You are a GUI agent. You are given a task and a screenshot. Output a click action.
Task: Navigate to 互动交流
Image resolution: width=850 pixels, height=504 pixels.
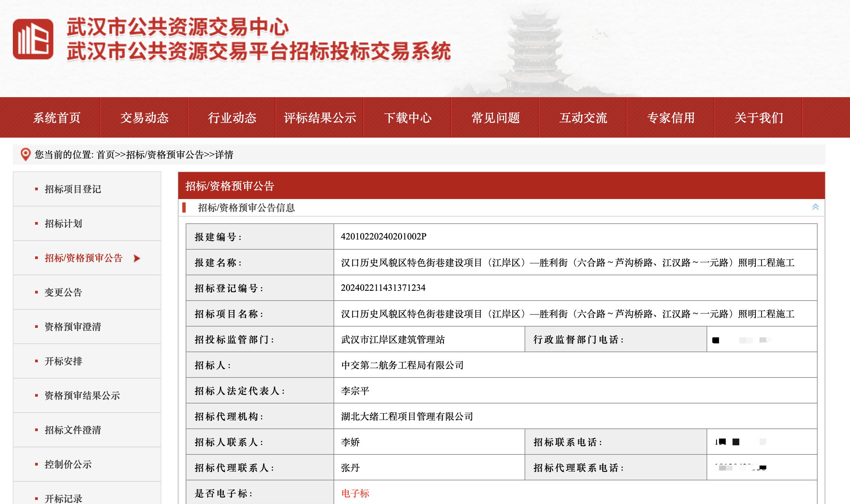click(x=583, y=118)
